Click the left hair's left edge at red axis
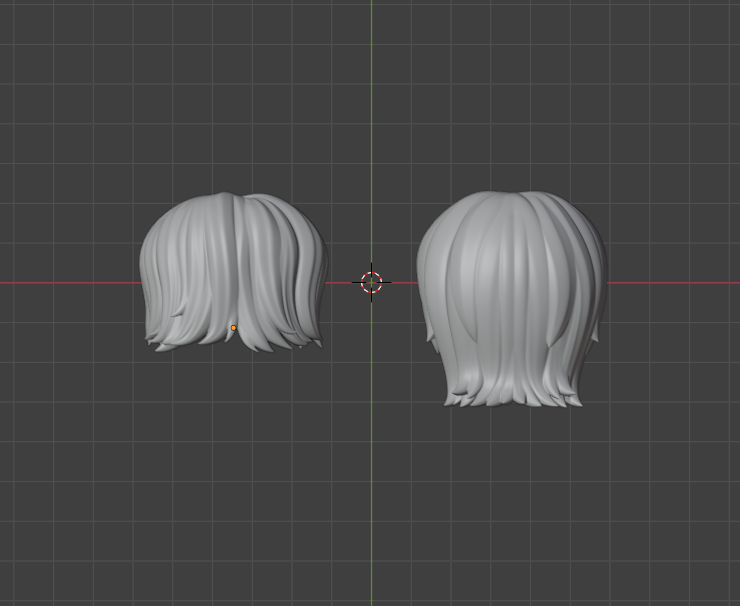This screenshot has height=606, width=740. click(143, 283)
